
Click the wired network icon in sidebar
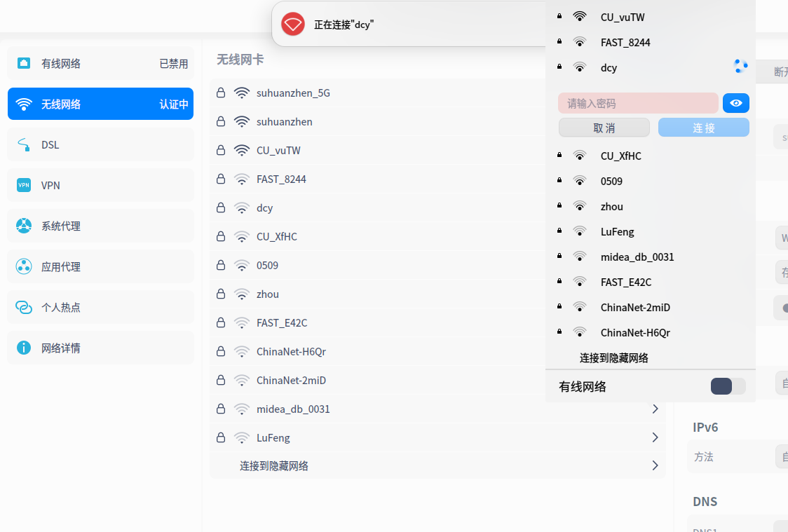click(x=24, y=63)
